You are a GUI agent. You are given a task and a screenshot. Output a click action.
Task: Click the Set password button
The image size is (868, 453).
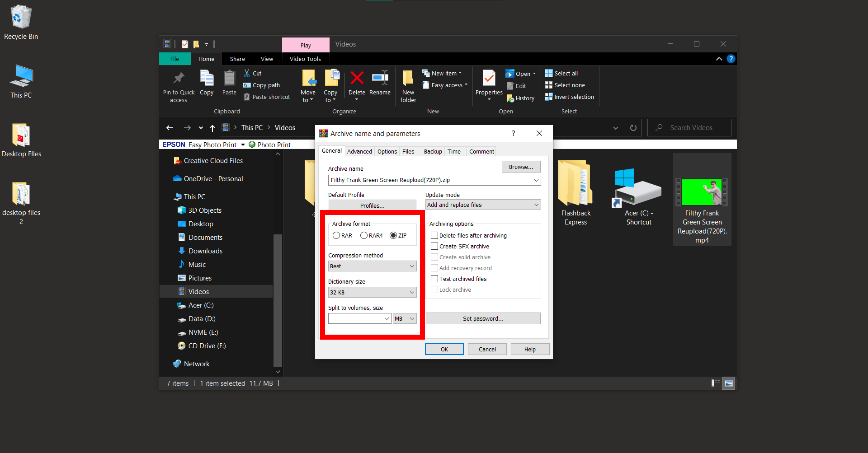tap(483, 318)
